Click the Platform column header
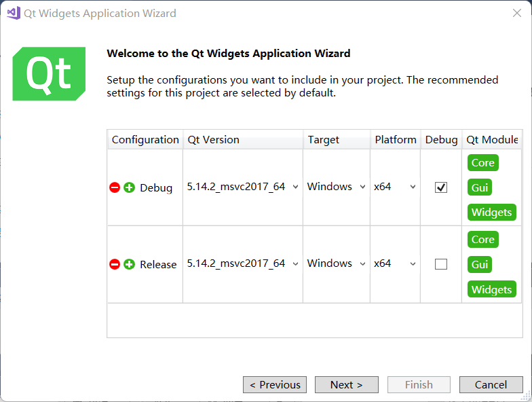 [x=396, y=140]
